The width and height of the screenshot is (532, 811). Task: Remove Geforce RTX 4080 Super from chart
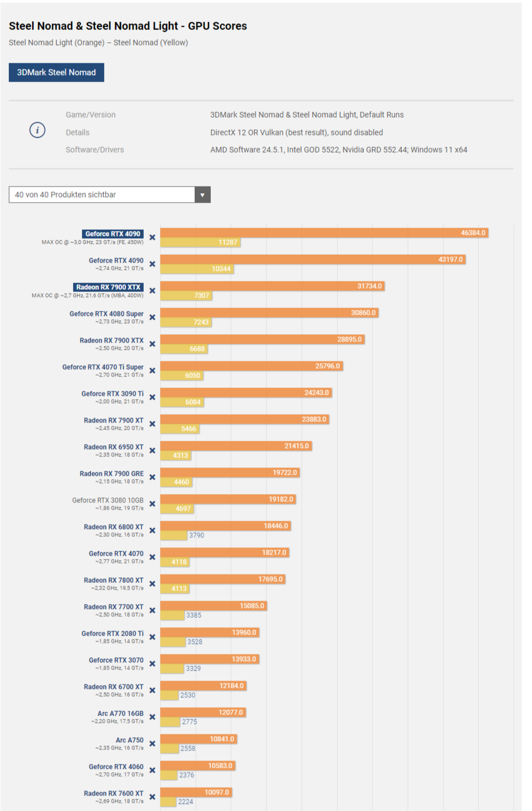point(153,318)
